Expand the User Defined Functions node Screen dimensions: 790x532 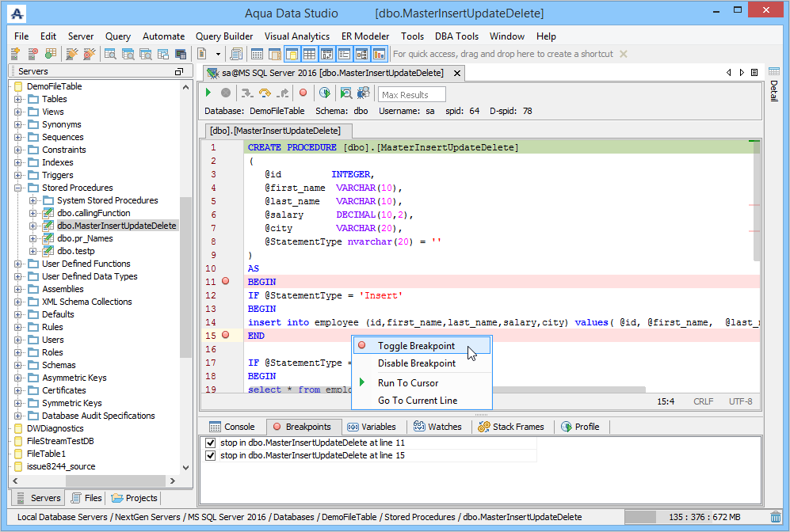pyautogui.click(x=17, y=264)
